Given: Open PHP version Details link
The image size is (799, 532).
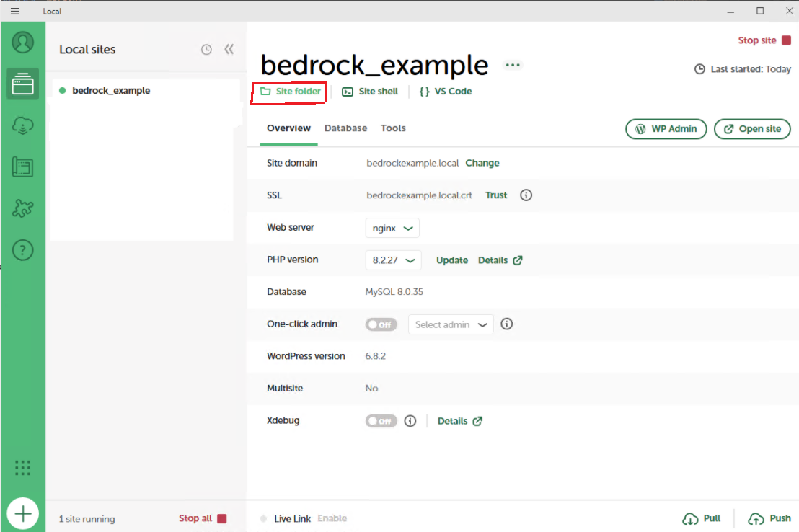Looking at the screenshot, I should 500,260.
